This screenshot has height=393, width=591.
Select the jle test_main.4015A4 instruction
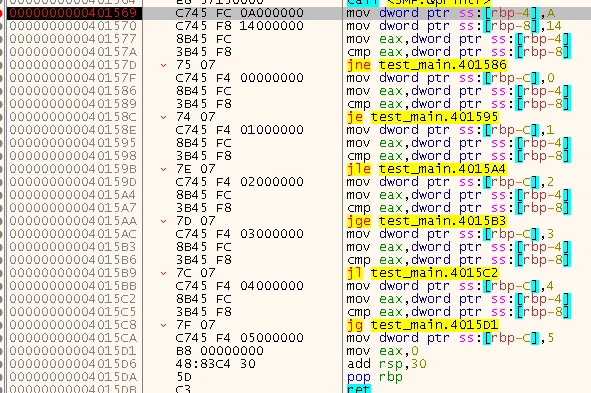point(427,169)
